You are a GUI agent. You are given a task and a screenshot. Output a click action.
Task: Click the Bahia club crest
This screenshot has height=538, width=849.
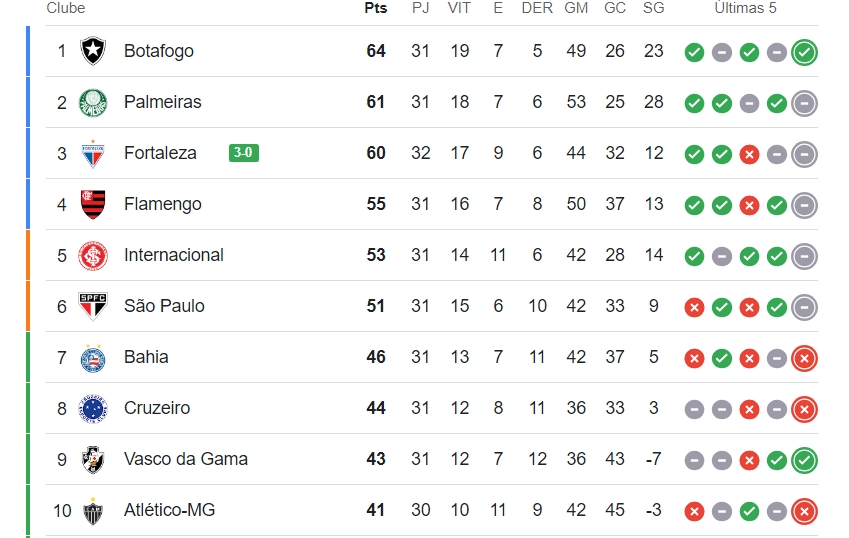coord(93,358)
